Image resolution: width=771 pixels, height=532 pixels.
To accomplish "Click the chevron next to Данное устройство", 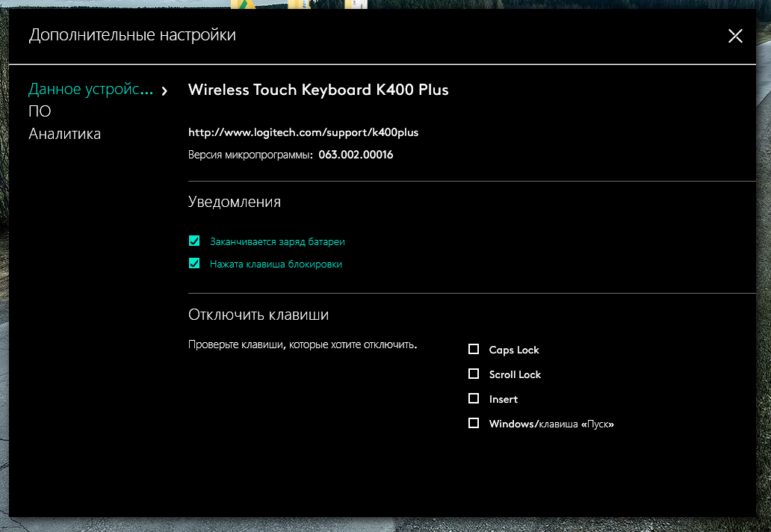I will pos(164,90).
